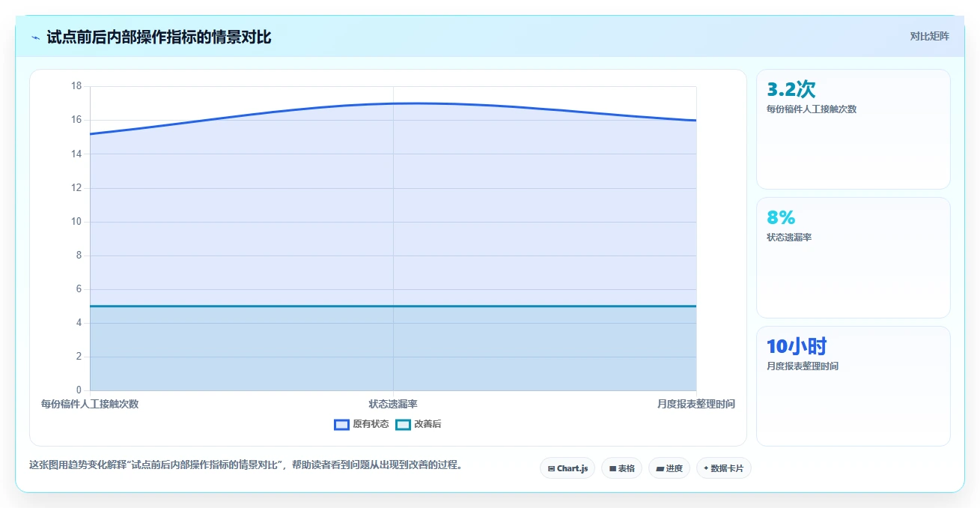Click the 原有状态 legend color box
Screen dimensions: 980x508
(x=342, y=424)
